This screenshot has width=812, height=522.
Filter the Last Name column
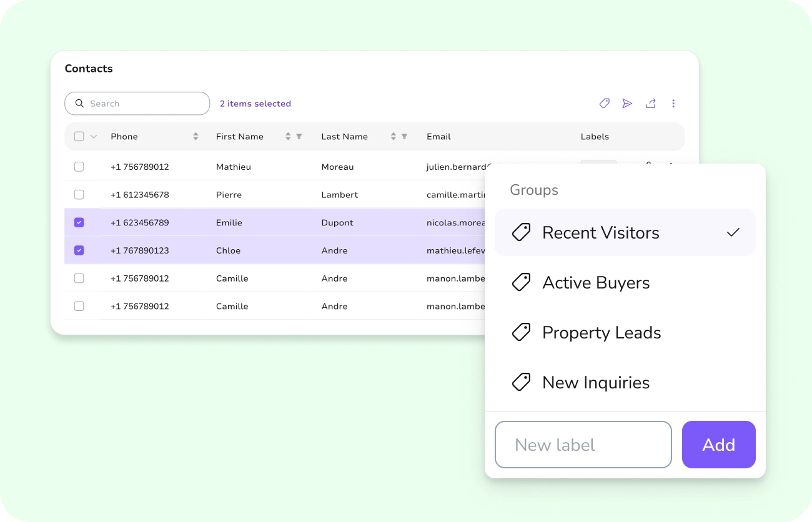click(x=404, y=137)
